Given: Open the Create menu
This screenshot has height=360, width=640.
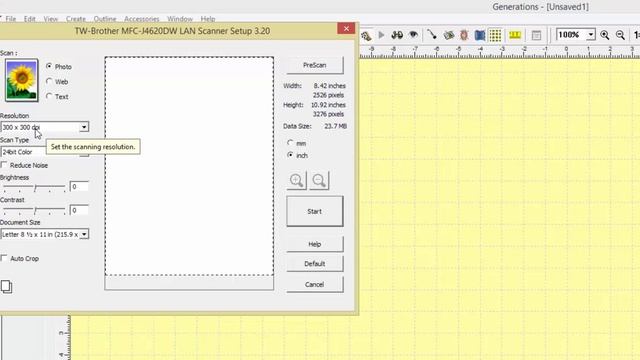Looking at the screenshot, I should coord(76,19).
